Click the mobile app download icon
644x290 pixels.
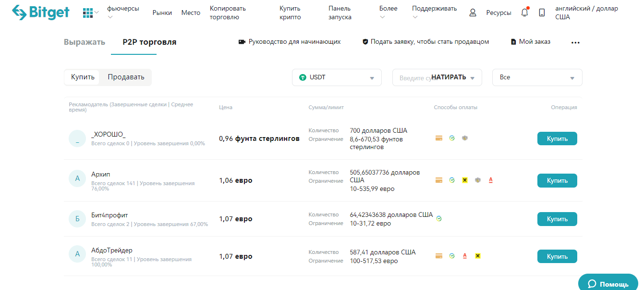pos(542,13)
